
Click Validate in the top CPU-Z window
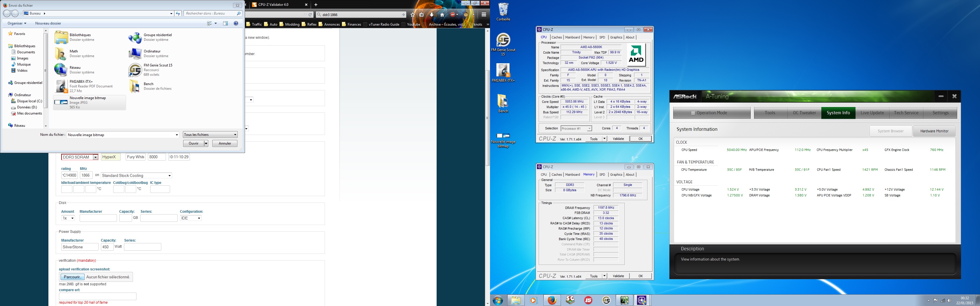pyautogui.click(x=618, y=139)
